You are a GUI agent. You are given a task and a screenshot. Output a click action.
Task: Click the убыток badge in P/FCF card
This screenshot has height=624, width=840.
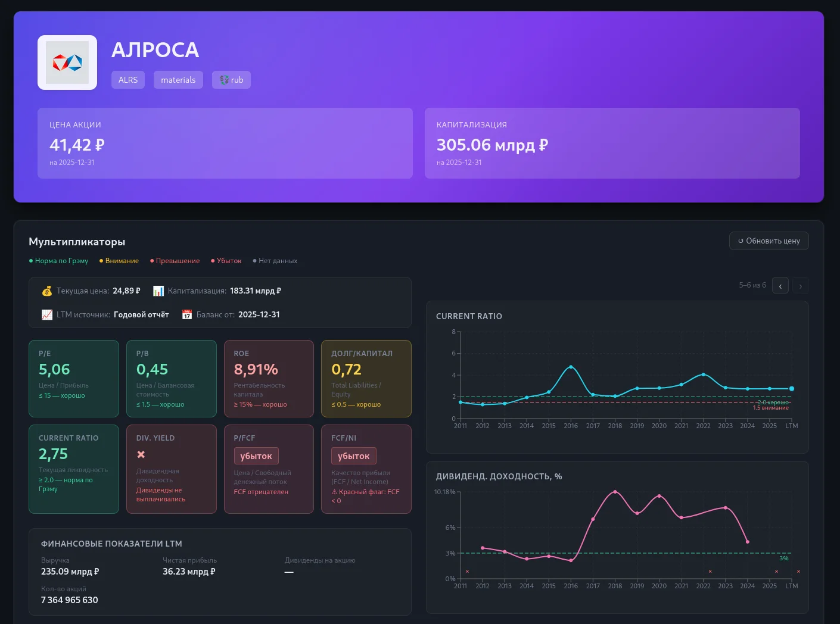click(x=256, y=456)
